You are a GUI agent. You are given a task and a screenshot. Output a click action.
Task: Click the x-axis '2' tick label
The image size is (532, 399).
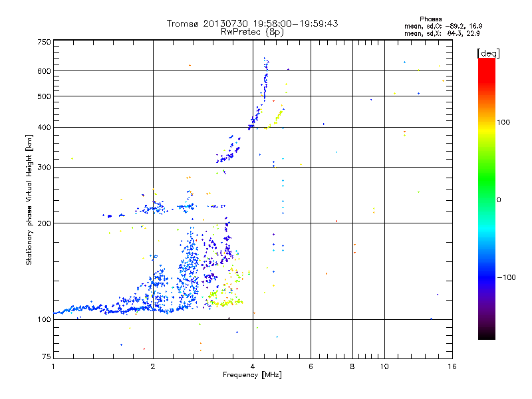[x=153, y=366]
